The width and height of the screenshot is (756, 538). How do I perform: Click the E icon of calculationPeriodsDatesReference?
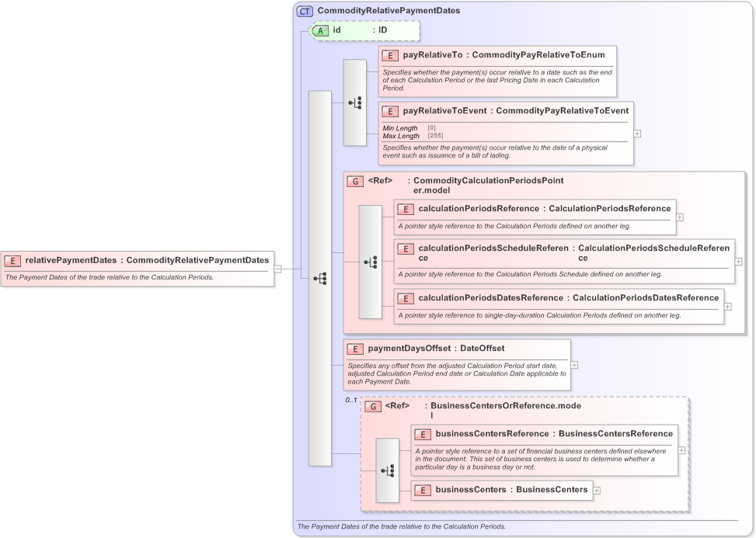click(406, 299)
